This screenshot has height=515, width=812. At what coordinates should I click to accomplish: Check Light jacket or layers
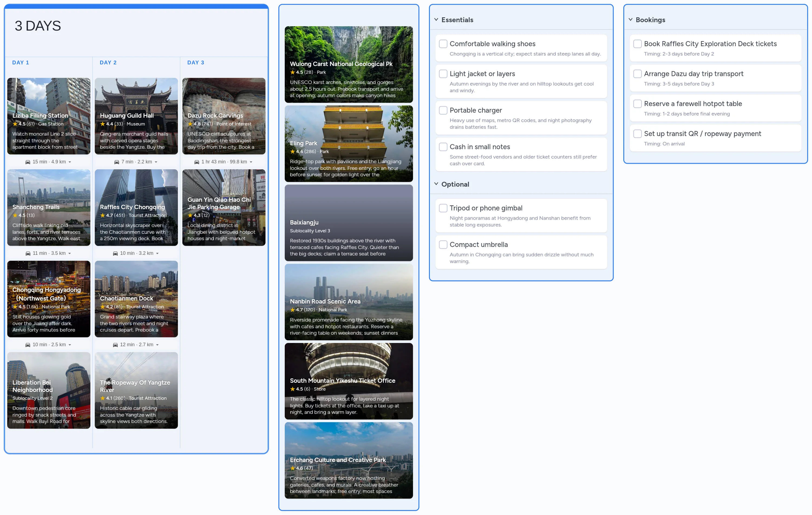[x=443, y=74]
